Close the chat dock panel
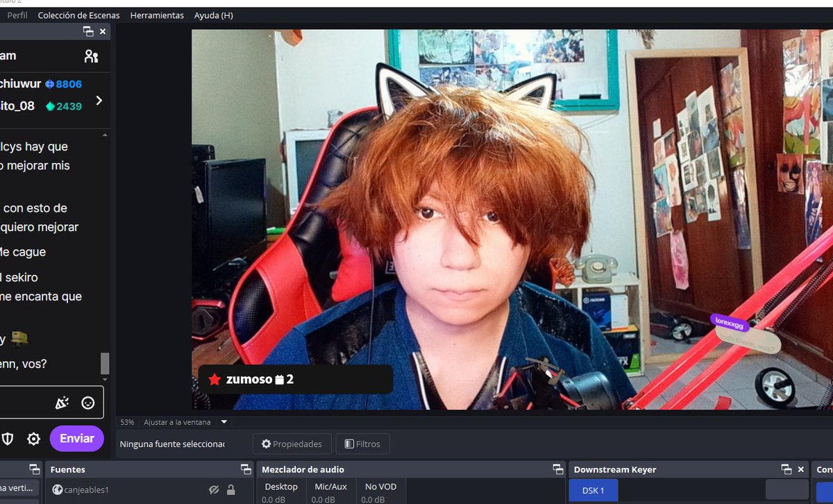 pos(103,31)
